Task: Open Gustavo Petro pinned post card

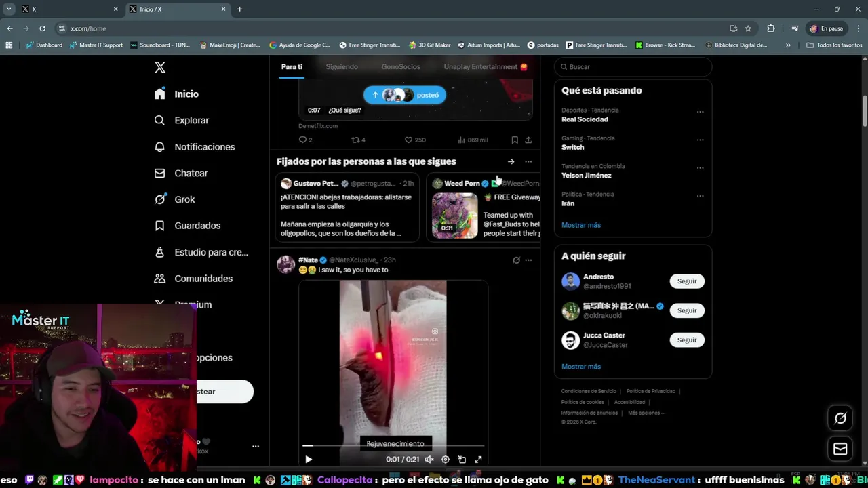Action: (x=347, y=207)
